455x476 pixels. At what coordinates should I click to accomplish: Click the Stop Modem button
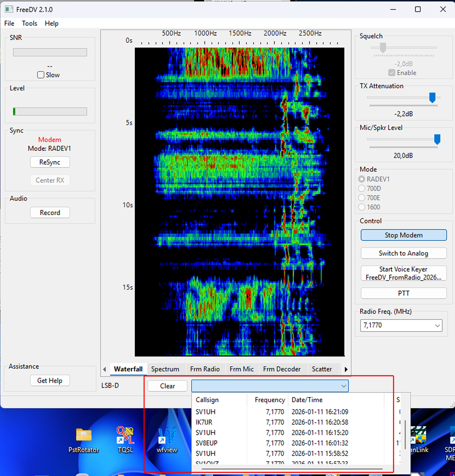403,235
